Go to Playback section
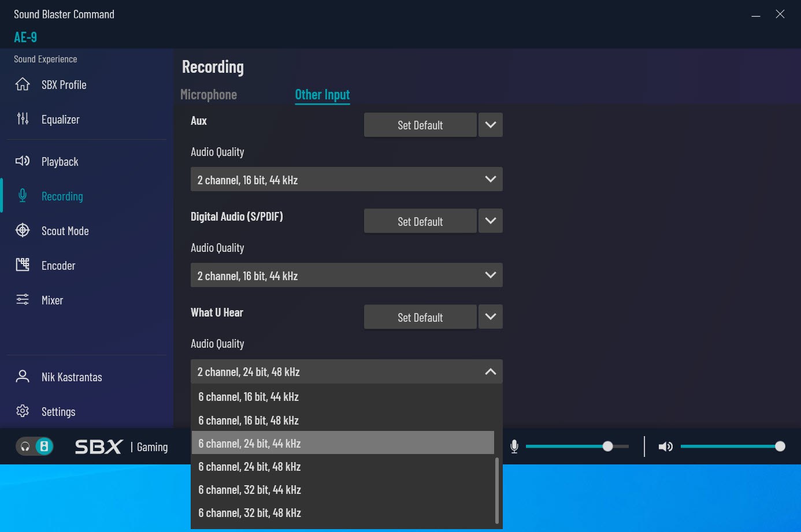 pos(60,162)
